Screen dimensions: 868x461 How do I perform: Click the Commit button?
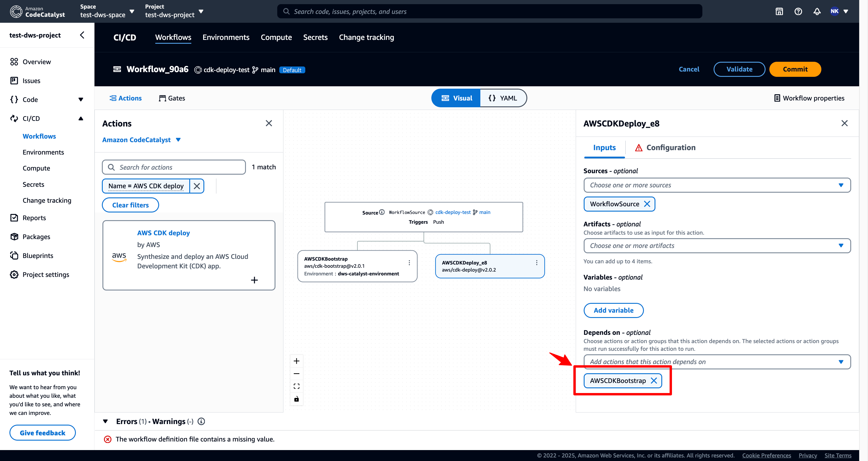(x=795, y=69)
